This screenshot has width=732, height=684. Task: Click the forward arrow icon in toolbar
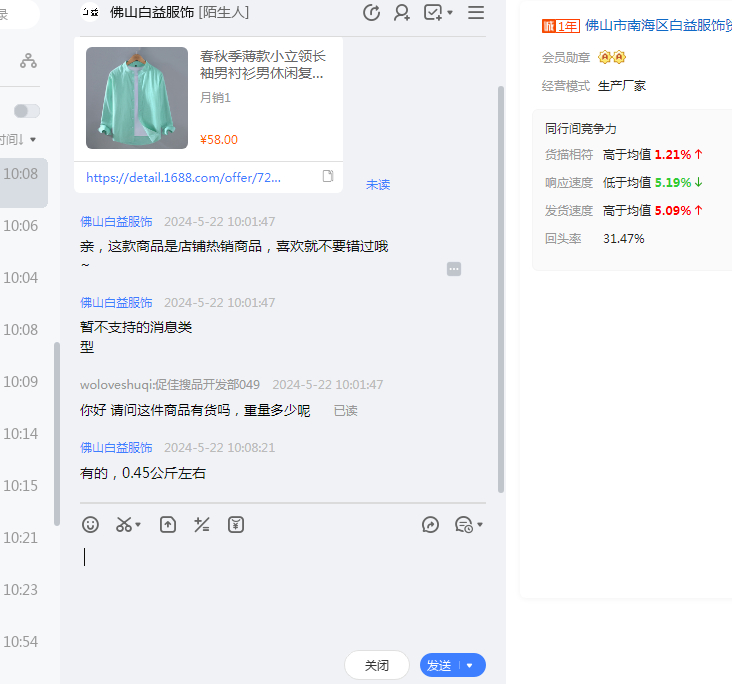pos(431,524)
